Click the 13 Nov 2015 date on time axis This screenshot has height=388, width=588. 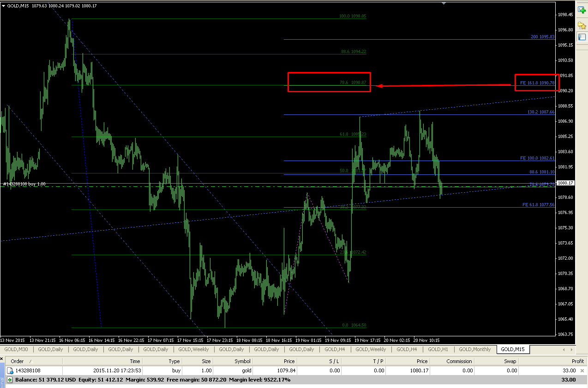13,340
